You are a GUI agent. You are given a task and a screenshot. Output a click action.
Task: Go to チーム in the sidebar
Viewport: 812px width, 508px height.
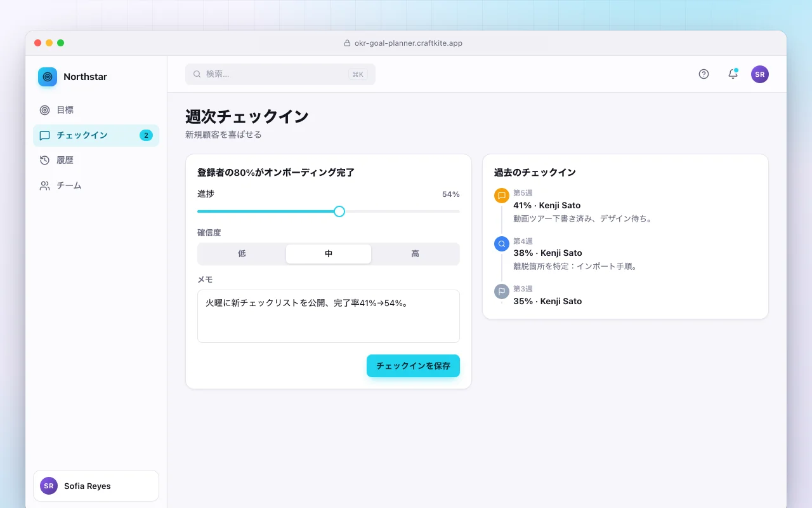click(96, 185)
